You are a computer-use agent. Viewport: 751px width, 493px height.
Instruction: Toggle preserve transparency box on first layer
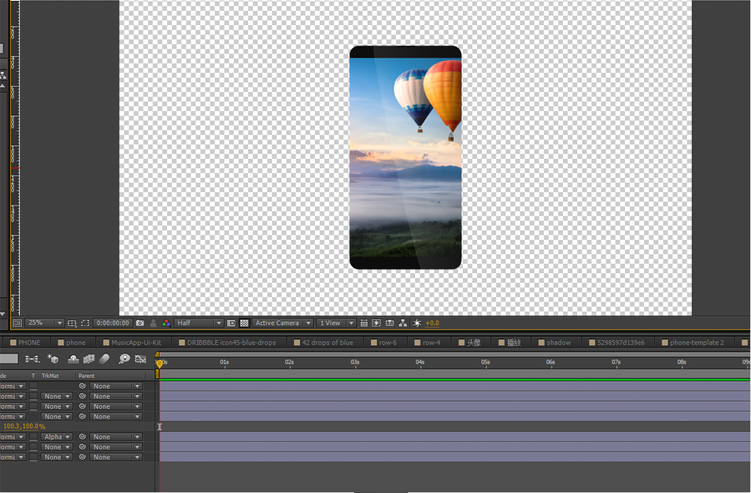click(x=33, y=386)
